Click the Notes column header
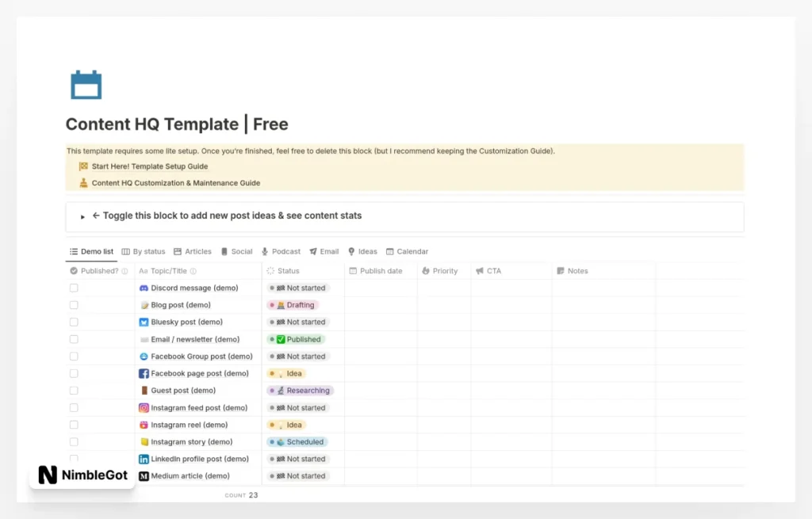The image size is (812, 519). pos(603,271)
